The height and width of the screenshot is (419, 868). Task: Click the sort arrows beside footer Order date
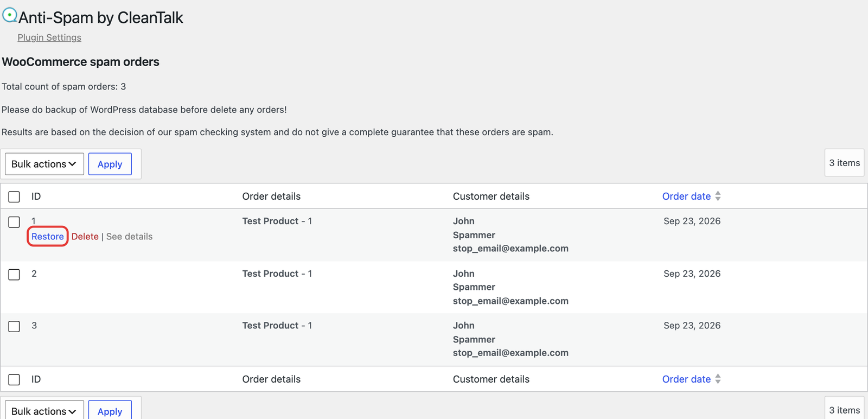pyautogui.click(x=718, y=379)
